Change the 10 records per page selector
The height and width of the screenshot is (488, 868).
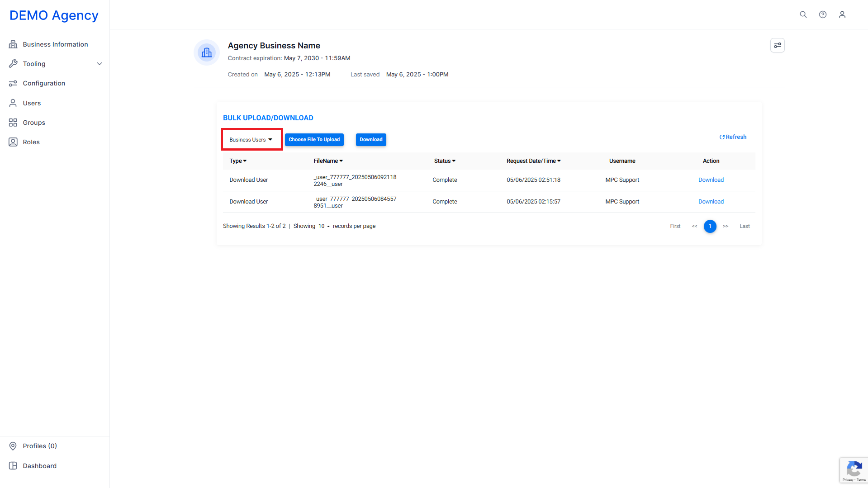tap(324, 226)
